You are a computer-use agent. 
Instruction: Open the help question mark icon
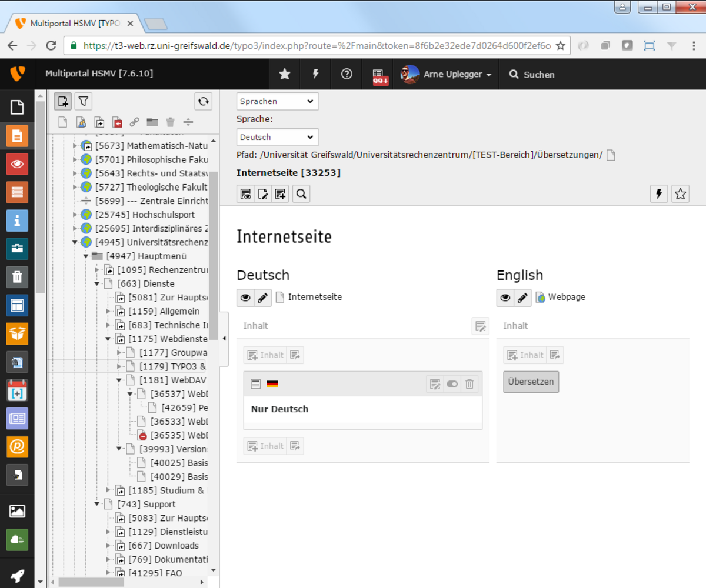[347, 74]
